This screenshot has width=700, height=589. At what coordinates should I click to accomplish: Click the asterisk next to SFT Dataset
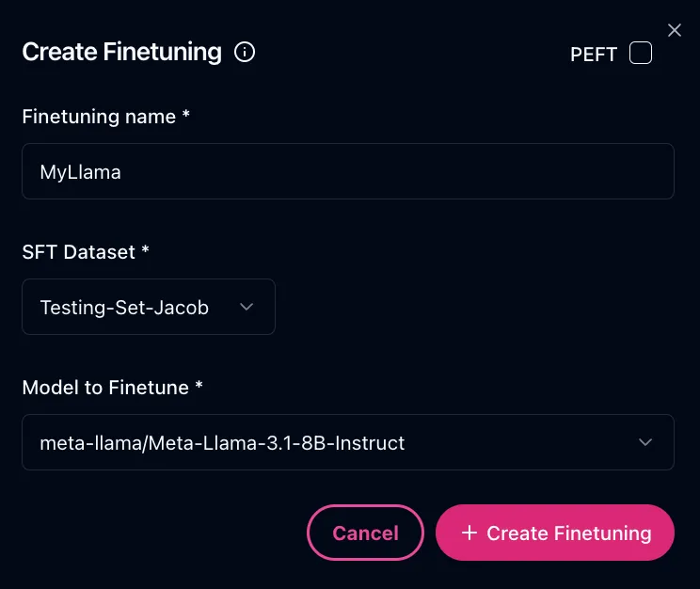pos(146,251)
